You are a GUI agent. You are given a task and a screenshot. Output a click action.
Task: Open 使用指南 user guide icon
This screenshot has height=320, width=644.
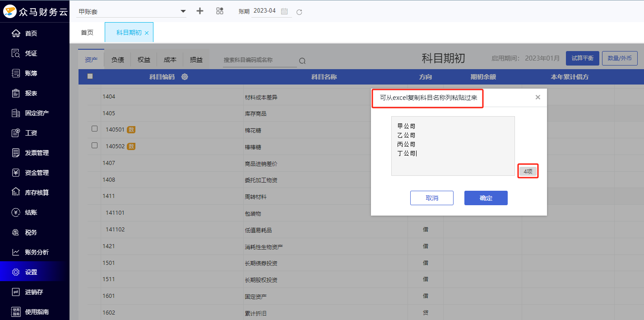(x=16, y=312)
